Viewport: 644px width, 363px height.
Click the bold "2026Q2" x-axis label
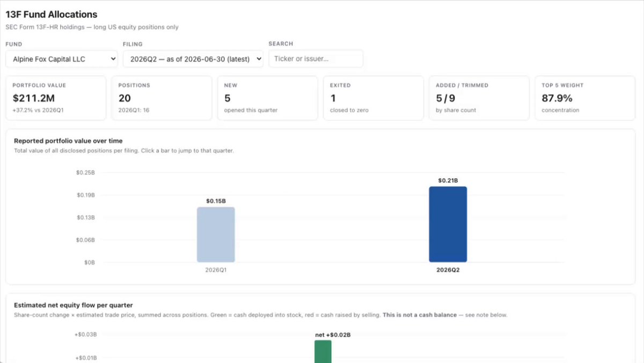pos(448,270)
